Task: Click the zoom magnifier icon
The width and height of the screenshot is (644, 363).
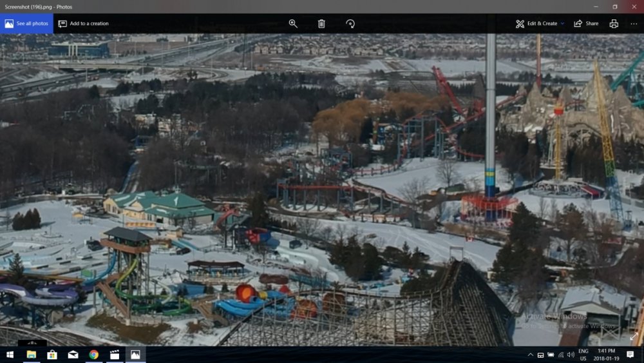Action: 293,24
